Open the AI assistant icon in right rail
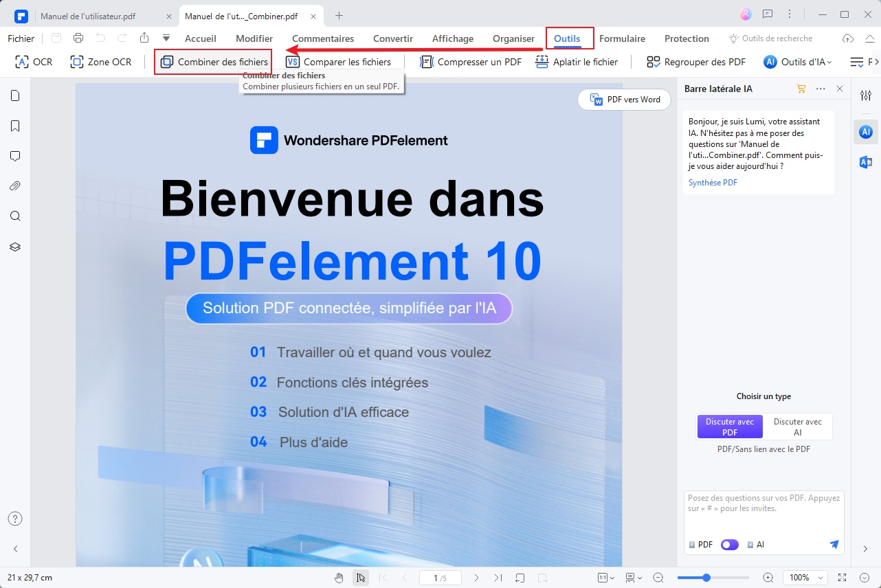881x588 pixels. point(866,131)
